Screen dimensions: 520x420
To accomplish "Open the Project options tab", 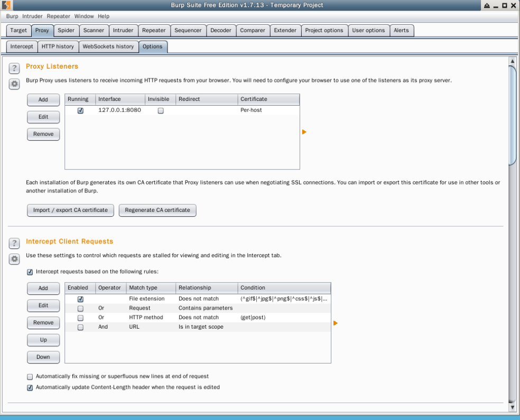I will pyautogui.click(x=324, y=31).
